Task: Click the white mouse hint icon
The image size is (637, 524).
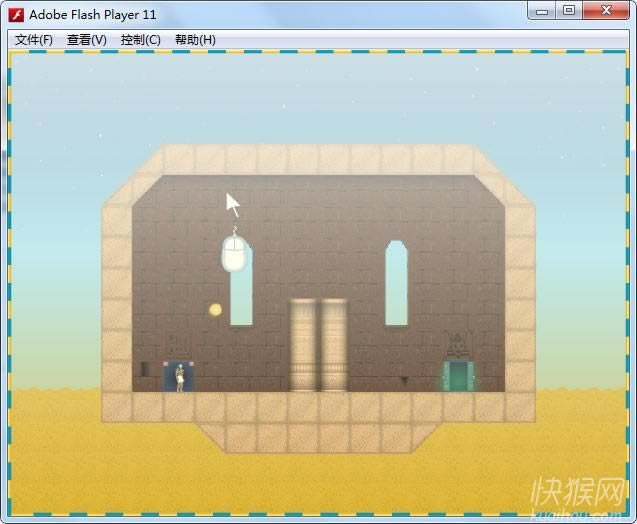Action: (234, 253)
